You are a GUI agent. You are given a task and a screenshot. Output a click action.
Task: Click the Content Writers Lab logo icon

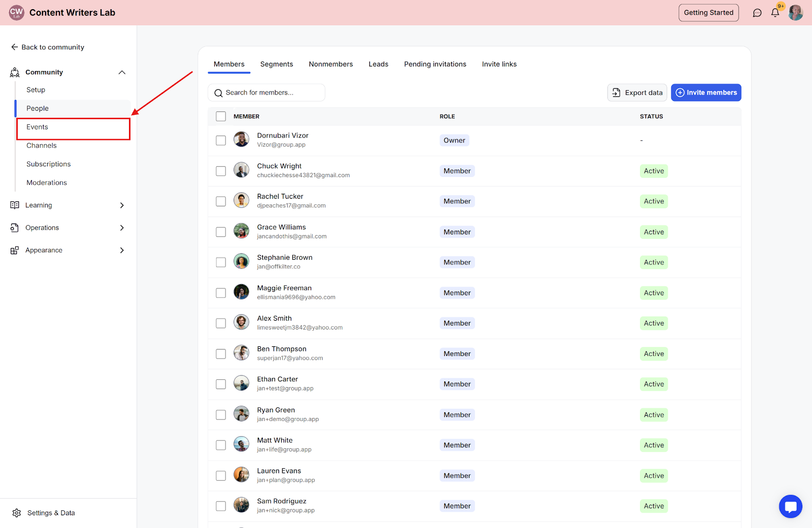point(16,12)
